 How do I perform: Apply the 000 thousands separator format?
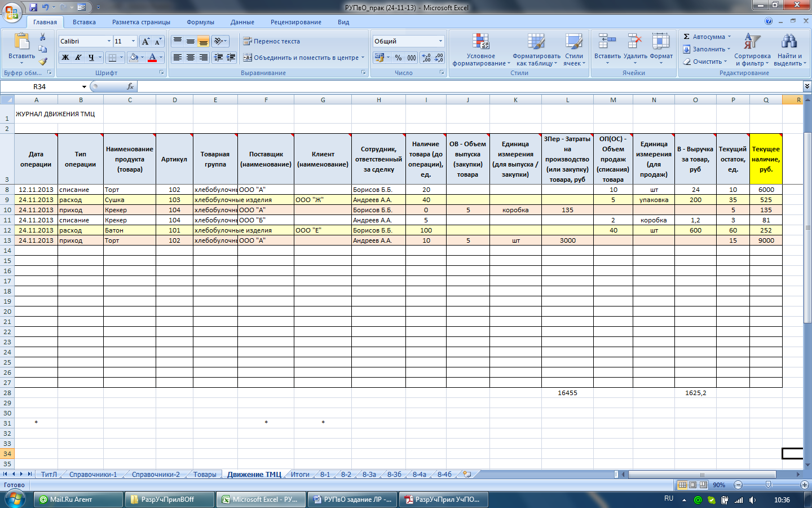pyautogui.click(x=412, y=58)
